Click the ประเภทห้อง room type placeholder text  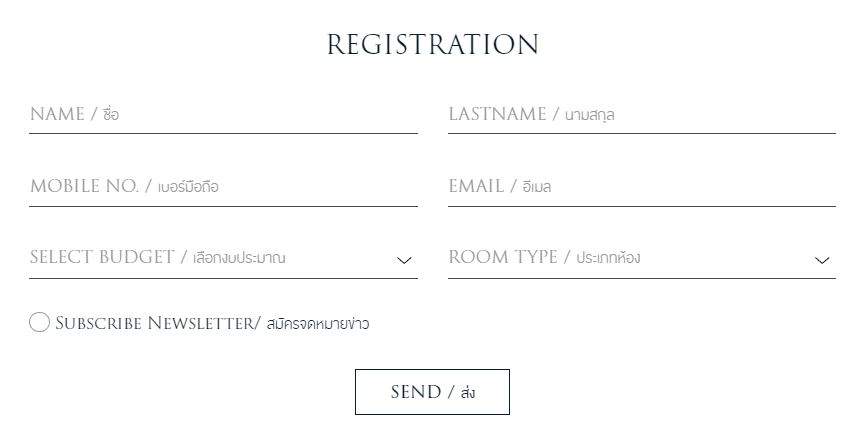(608, 258)
